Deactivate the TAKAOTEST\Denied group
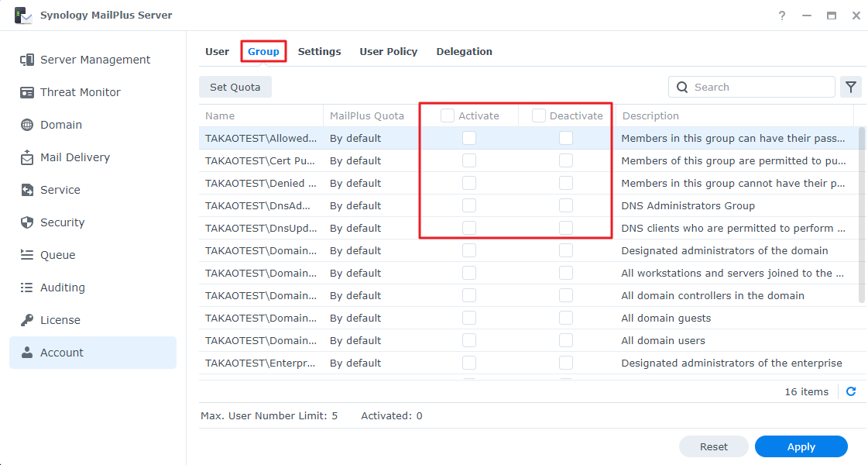The image size is (868, 465). [x=565, y=183]
